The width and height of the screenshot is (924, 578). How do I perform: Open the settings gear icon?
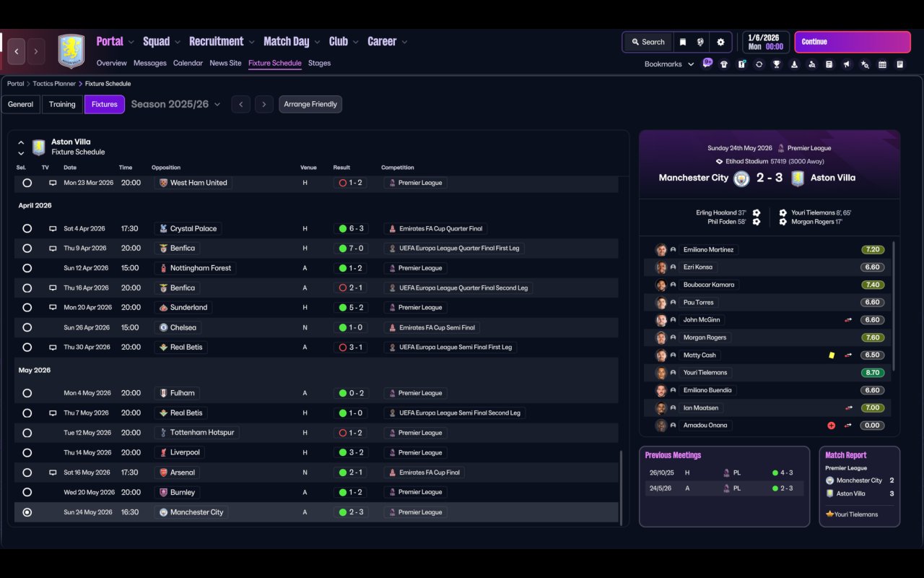(720, 42)
